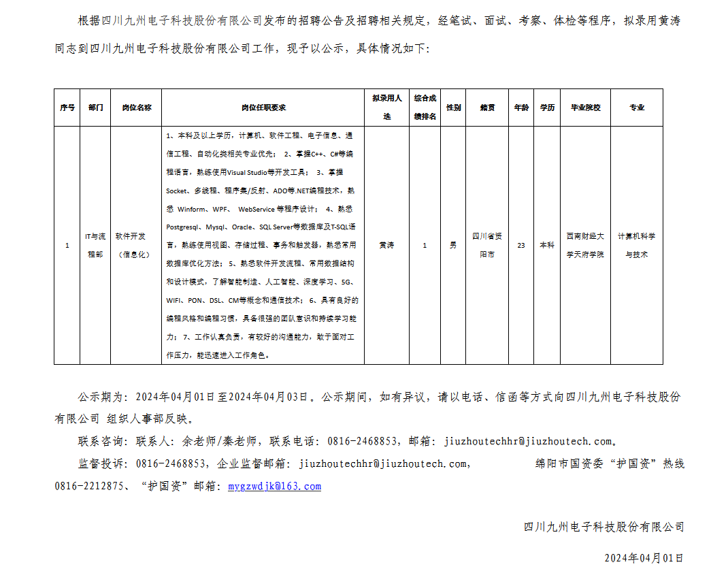The image size is (728, 571).
Task: Click the 毕业院校 column header
Action: [x=585, y=108]
